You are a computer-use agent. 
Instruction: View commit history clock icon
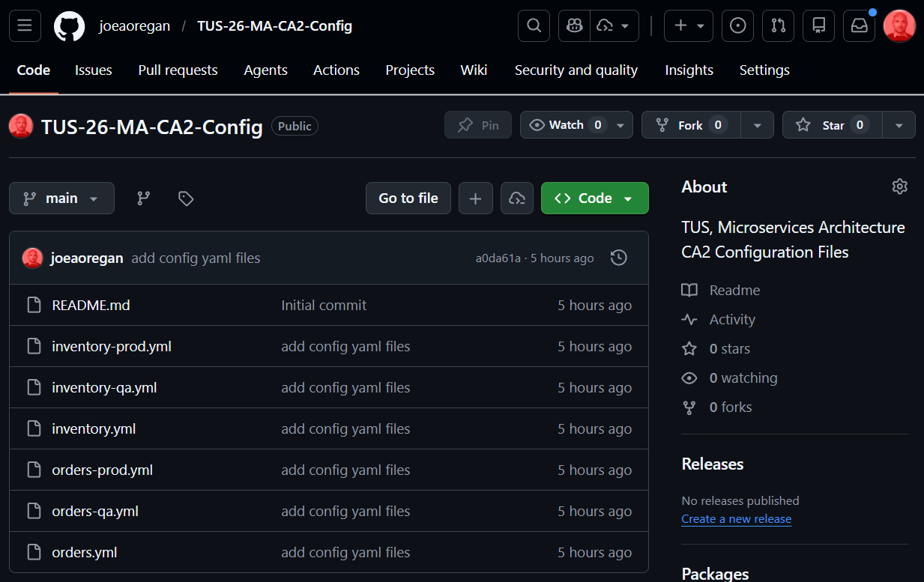[619, 258]
